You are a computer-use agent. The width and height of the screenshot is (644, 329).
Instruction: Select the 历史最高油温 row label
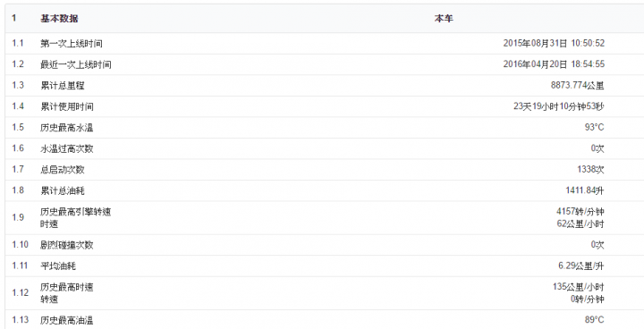pyautogui.click(x=67, y=320)
